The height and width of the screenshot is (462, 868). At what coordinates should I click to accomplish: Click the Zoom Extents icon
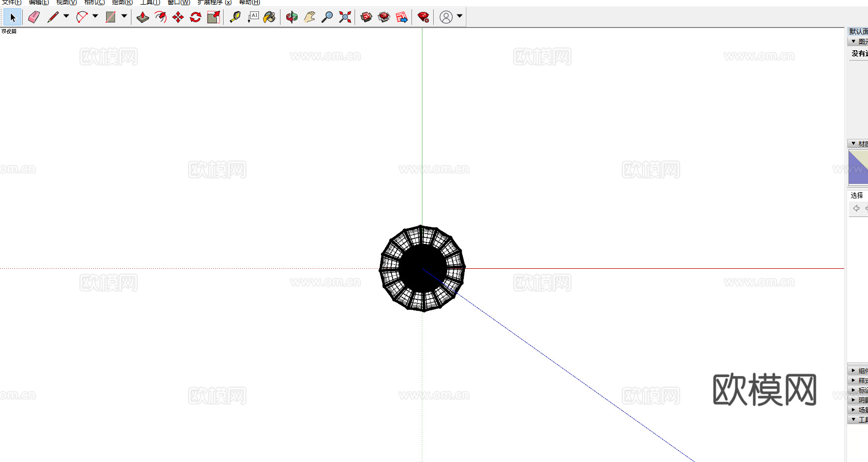point(345,17)
